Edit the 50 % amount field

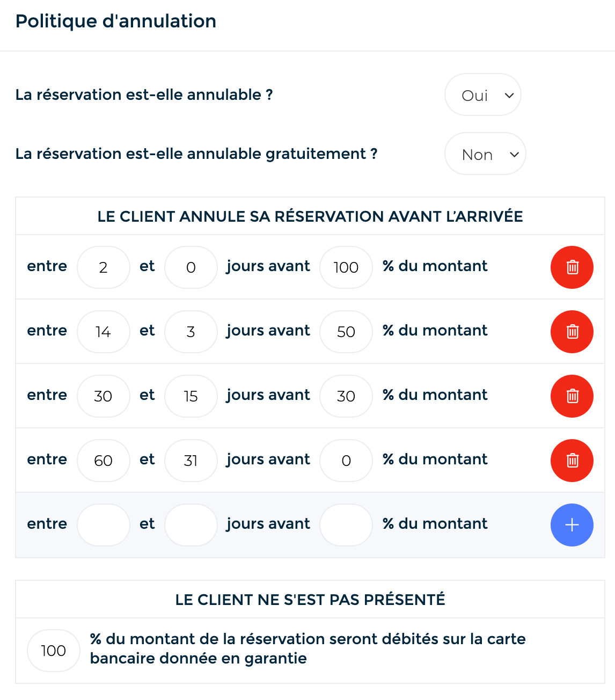point(346,332)
